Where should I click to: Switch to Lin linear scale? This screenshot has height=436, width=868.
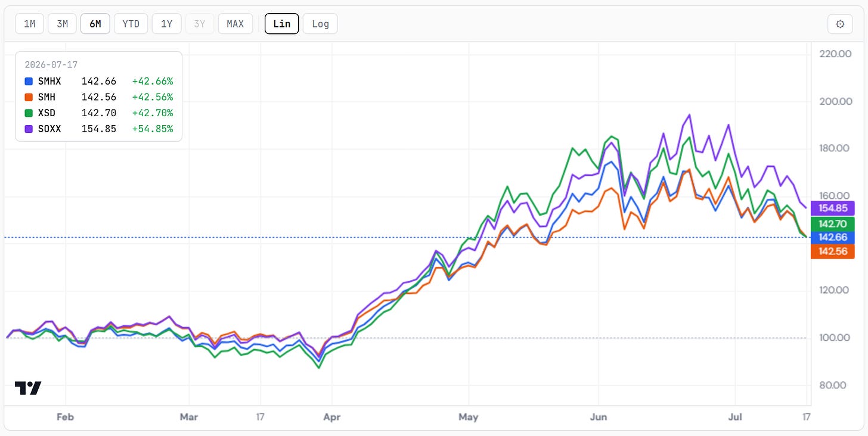point(282,24)
